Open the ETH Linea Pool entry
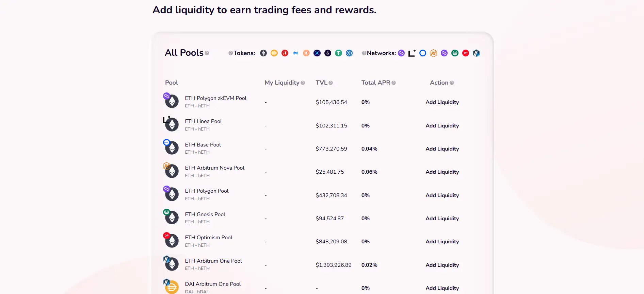644x294 pixels. 203,121
